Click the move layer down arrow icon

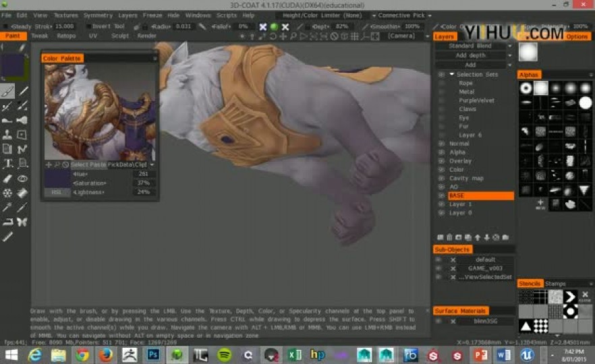[x=486, y=237]
